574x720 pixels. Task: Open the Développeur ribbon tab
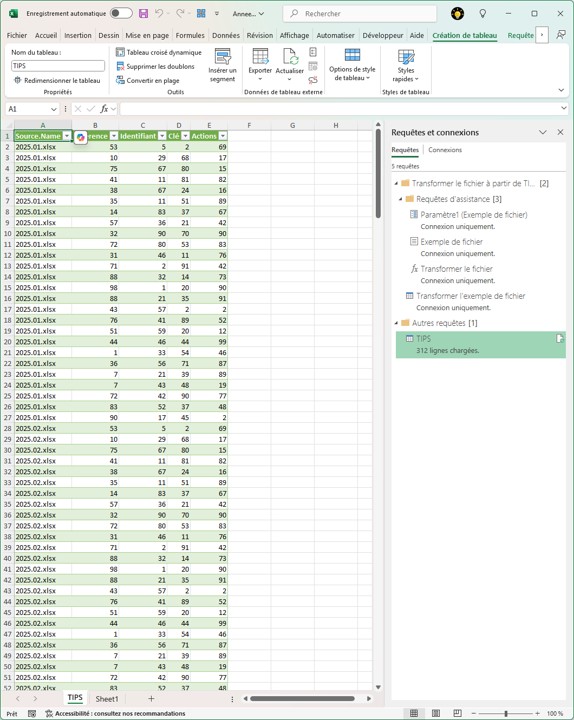coord(383,35)
